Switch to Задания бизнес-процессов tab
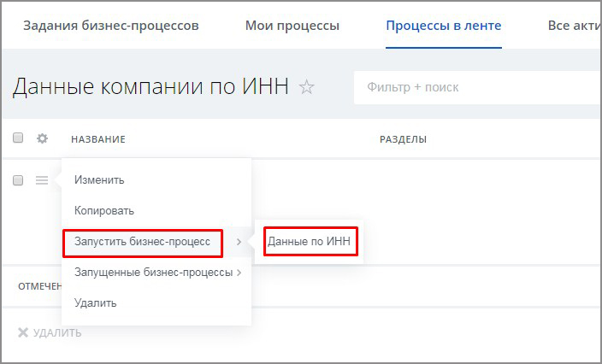The image size is (602, 364). coord(111,26)
